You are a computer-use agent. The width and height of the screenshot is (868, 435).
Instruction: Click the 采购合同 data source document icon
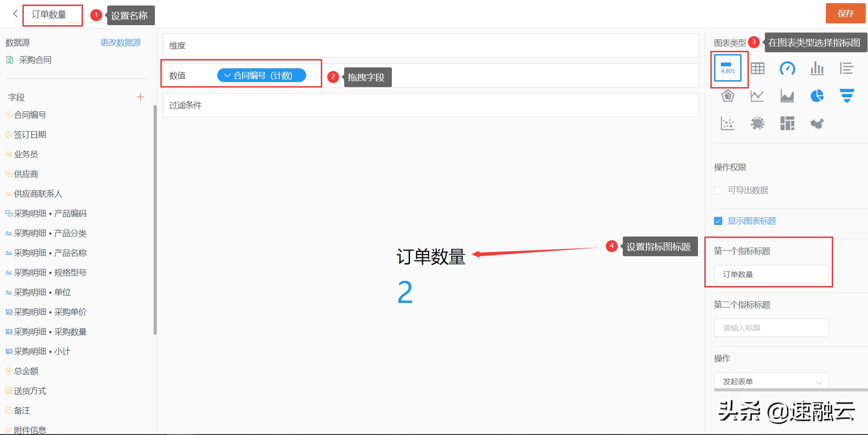coord(9,60)
